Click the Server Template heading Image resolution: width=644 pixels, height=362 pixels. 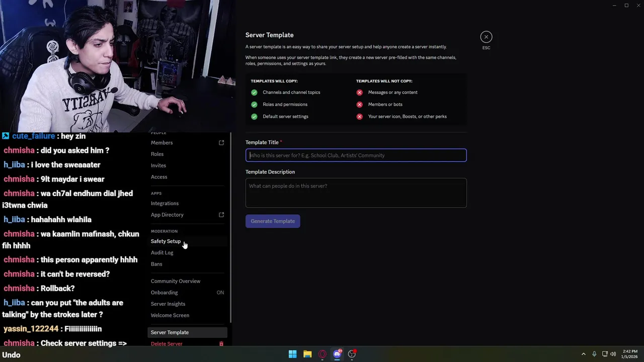coord(269,35)
